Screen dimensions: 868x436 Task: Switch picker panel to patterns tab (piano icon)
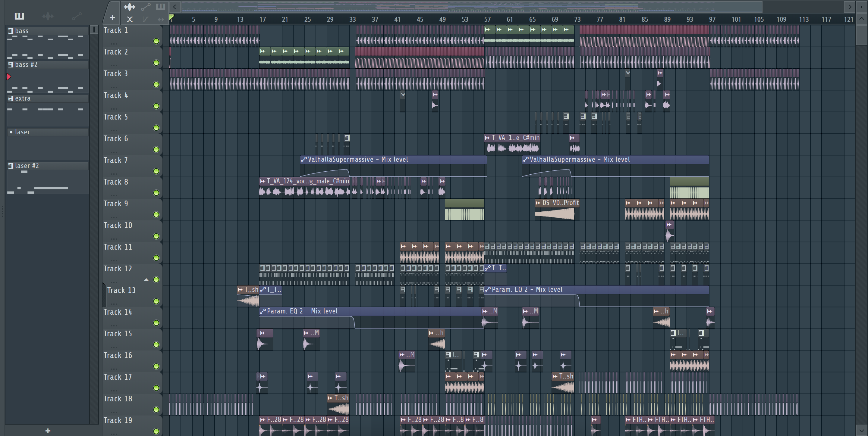click(x=19, y=16)
